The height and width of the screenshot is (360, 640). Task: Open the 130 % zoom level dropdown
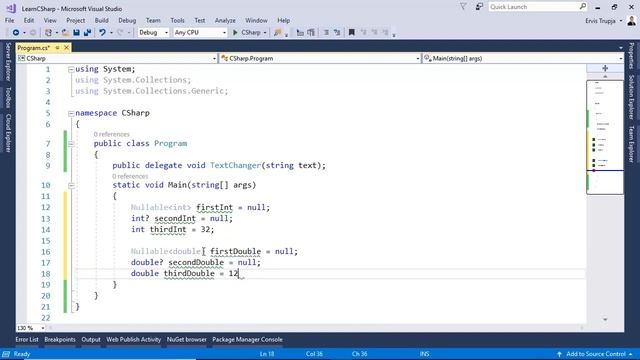coord(31,328)
